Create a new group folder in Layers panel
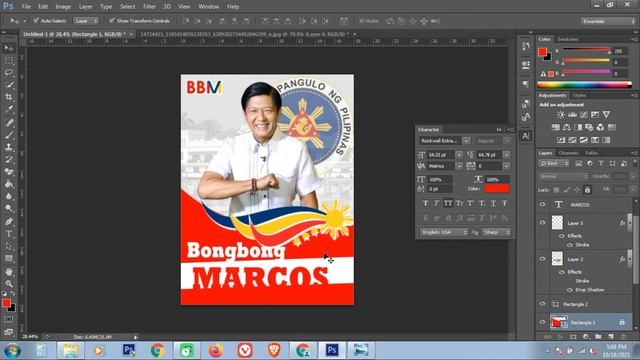The image size is (640, 360). (x=598, y=337)
